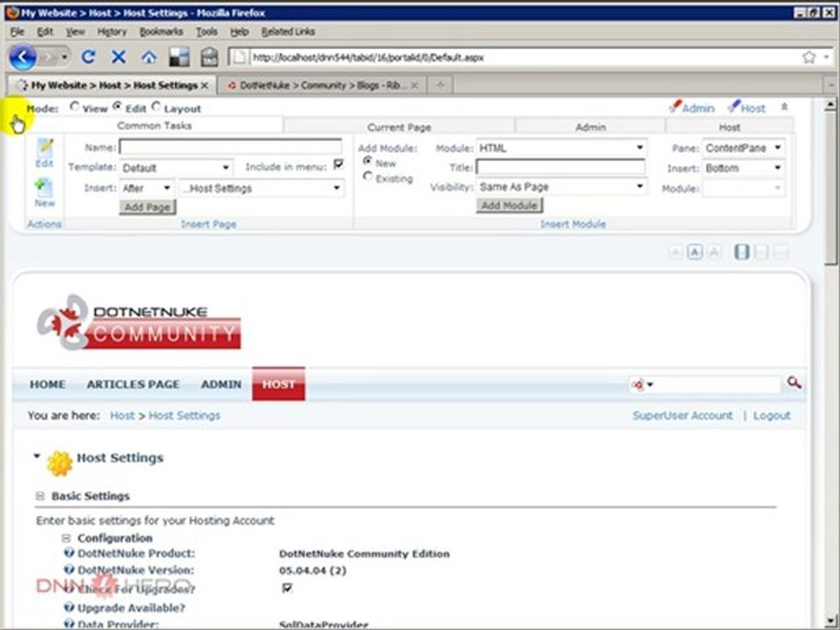Select the New module radio button

[x=367, y=161]
